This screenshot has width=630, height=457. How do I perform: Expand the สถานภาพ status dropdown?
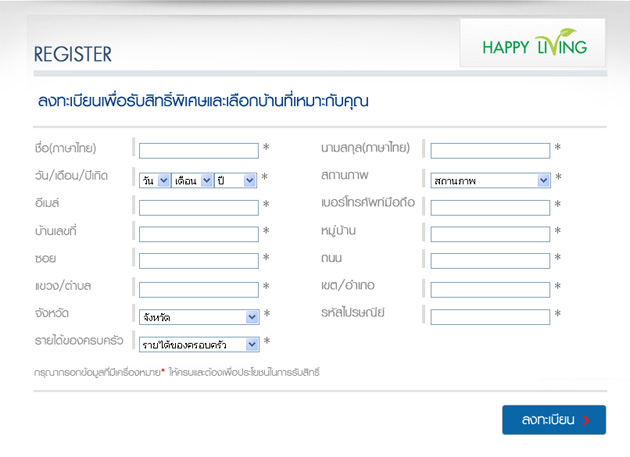tap(490, 180)
